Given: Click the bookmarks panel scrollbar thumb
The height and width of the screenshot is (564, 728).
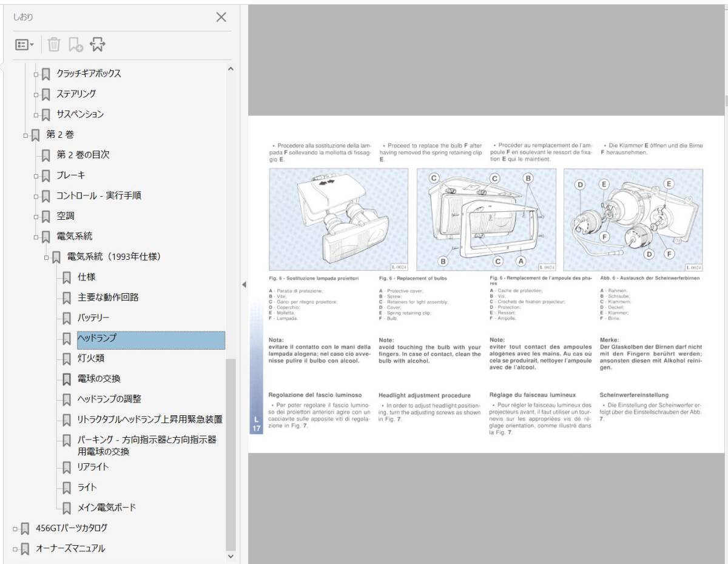Looking at the screenshot, I should pos(230,454).
